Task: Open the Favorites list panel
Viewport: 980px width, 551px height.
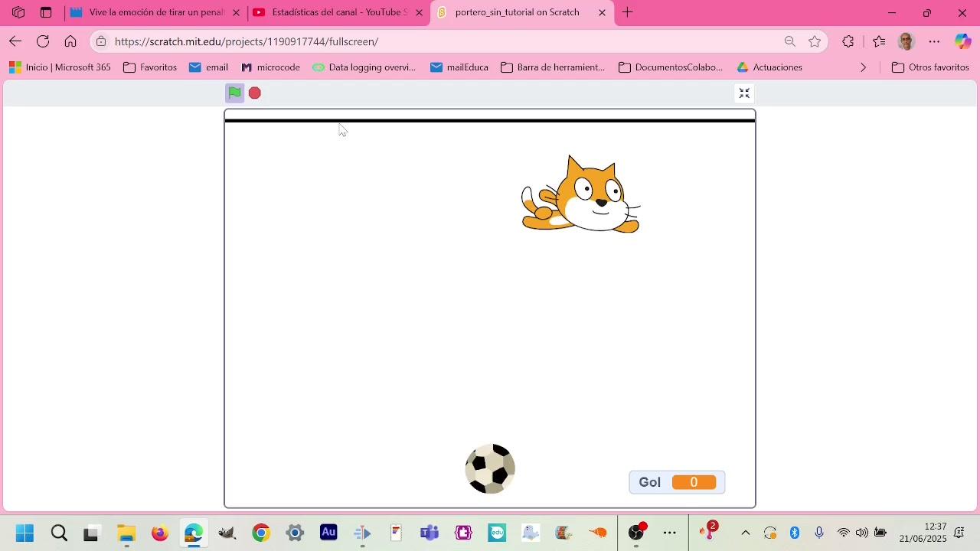Action: [x=879, y=41]
